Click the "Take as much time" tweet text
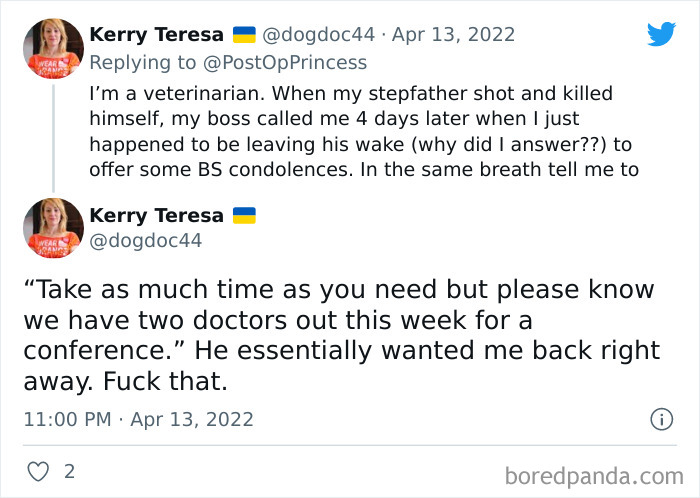 [x=340, y=336]
